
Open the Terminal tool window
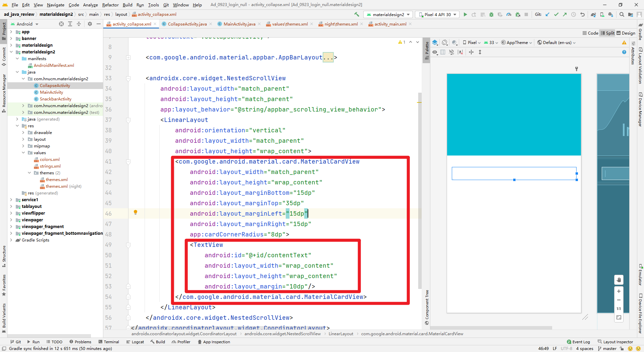pos(109,342)
